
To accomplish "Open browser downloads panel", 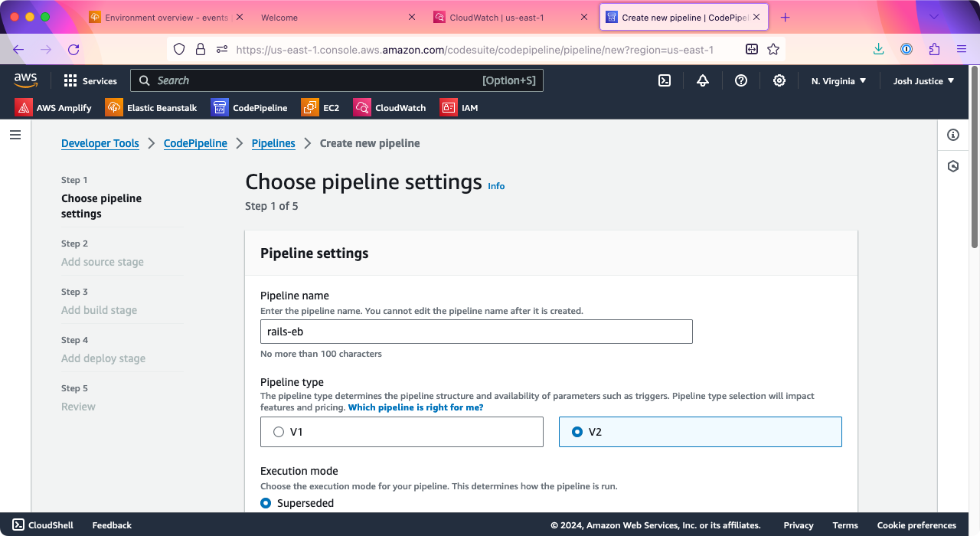I will point(879,49).
